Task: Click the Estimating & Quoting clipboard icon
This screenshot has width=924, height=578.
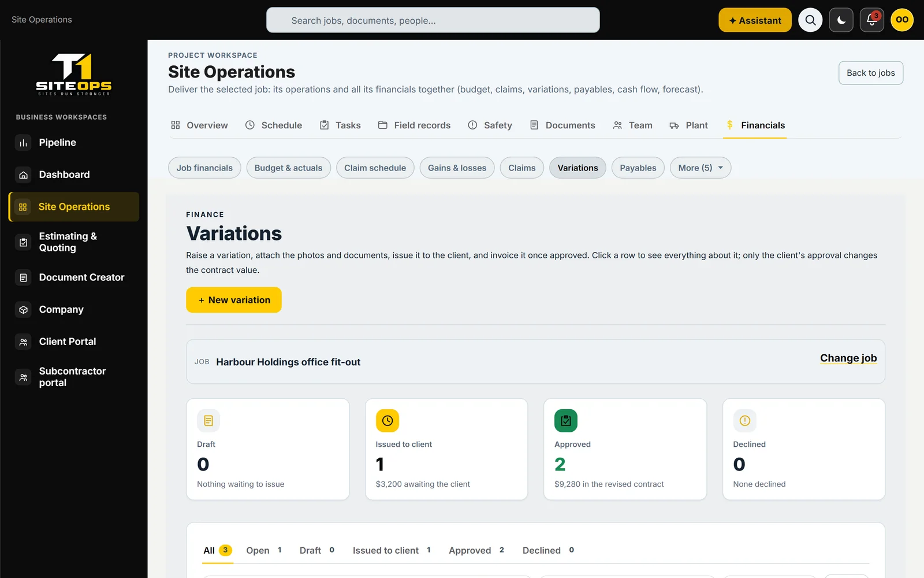Action: point(23,242)
